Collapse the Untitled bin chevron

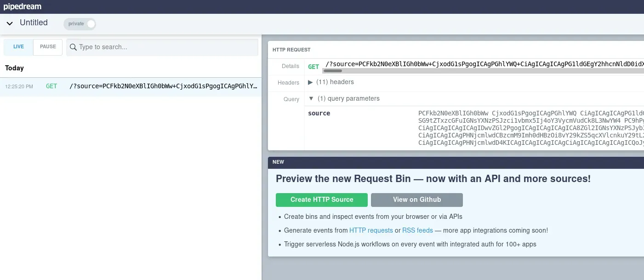click(10, 23)
